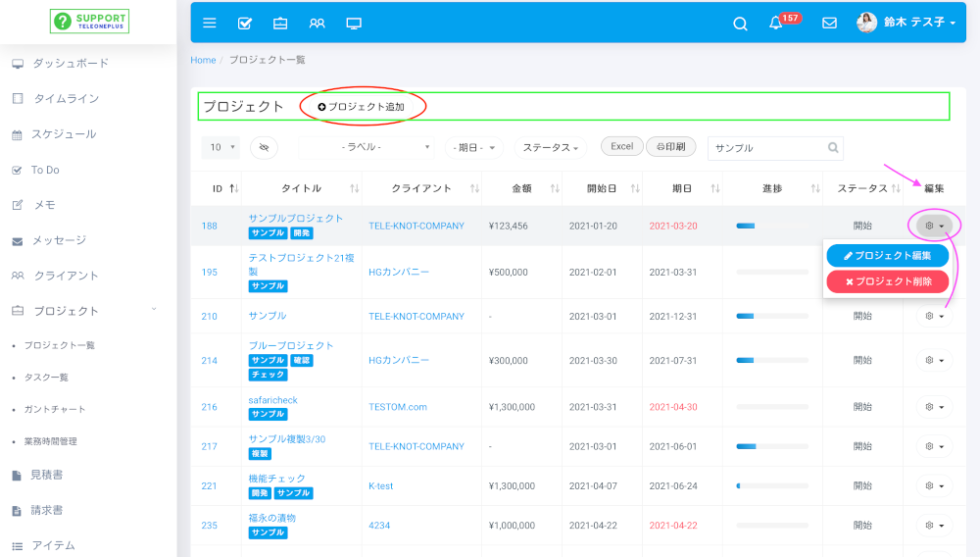The width and height of the screenshot is (980, 557).
Task: Click the Home breadcrumb link
Action: 203,60
